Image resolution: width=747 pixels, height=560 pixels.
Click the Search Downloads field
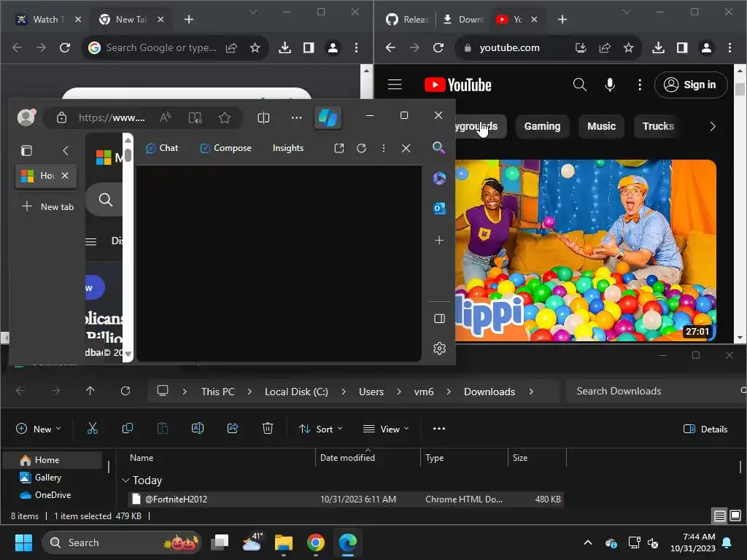pos(657,391)
